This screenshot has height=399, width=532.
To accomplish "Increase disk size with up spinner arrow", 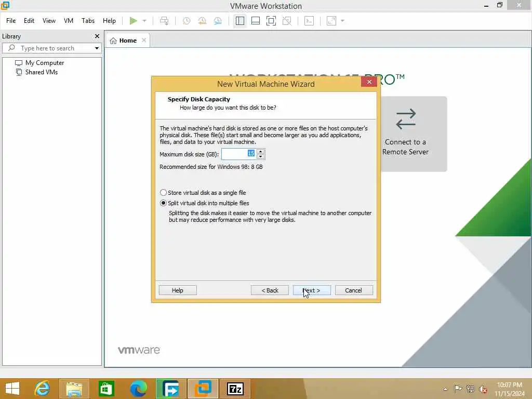I will click(261, 151).
